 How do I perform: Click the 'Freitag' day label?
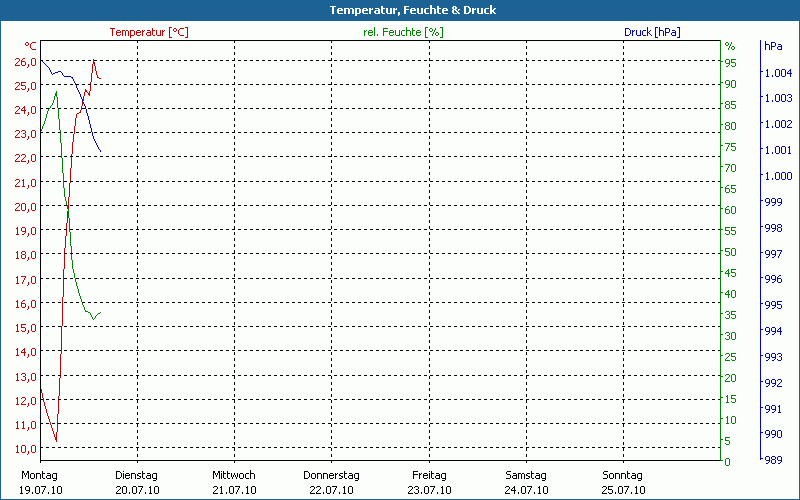(429, 476)
